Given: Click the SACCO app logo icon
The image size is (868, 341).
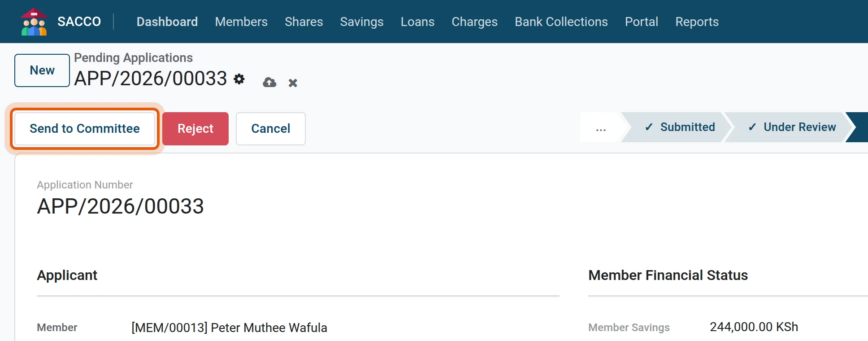Looking at the screenshot, I should 34,22.
